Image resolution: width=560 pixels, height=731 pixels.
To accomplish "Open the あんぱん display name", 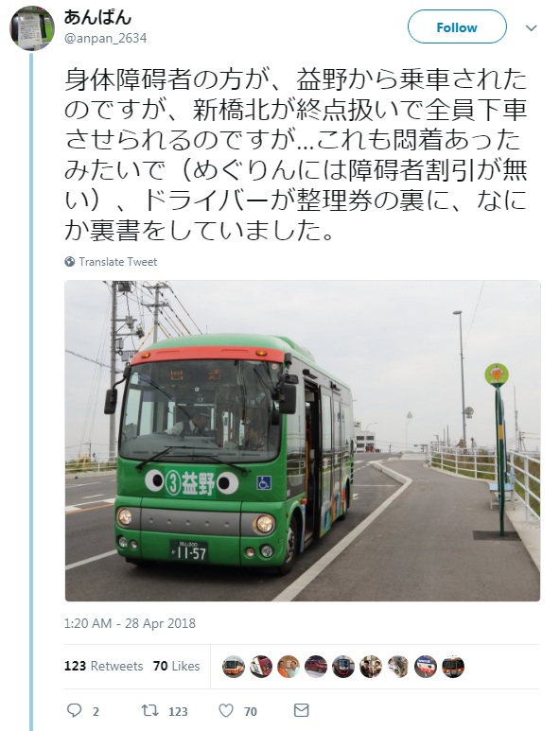I will [x=97, y=17].
